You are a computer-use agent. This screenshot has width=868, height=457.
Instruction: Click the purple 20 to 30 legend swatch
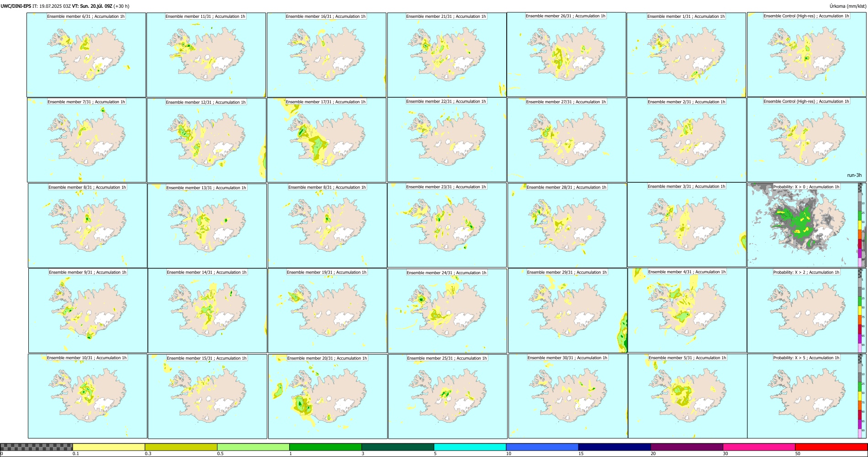[687, 447]
